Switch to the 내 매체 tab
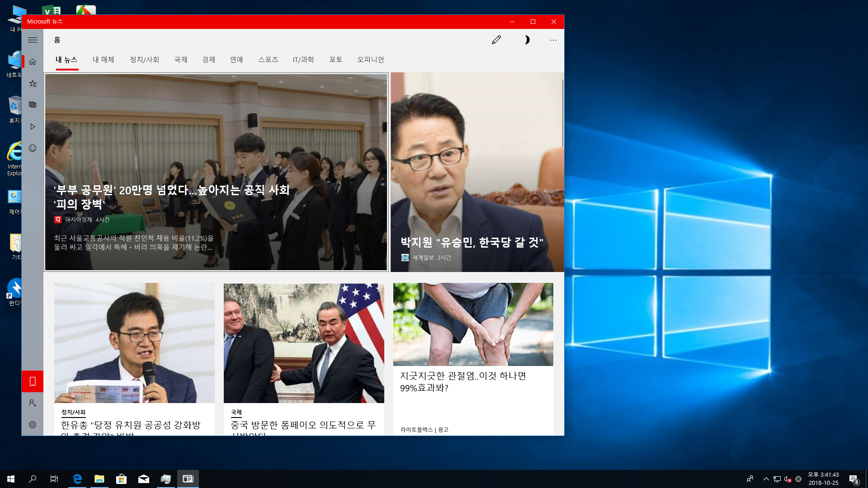The width and height of the screenshot is (868, 488). (103, 60)
